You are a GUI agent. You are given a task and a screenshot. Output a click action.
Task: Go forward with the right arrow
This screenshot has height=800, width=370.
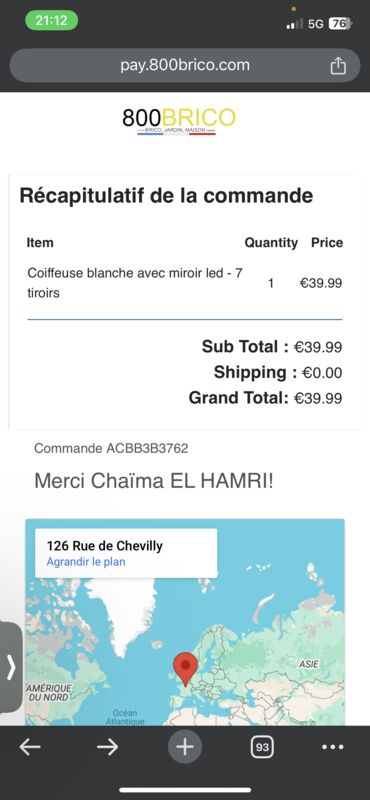click(x=107, y=747)
